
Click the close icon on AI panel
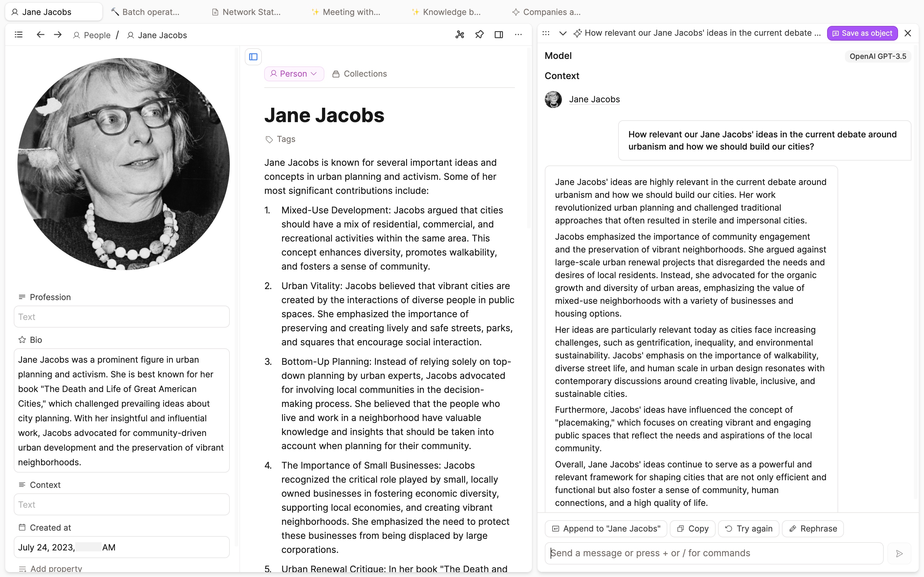pos(908,33)
